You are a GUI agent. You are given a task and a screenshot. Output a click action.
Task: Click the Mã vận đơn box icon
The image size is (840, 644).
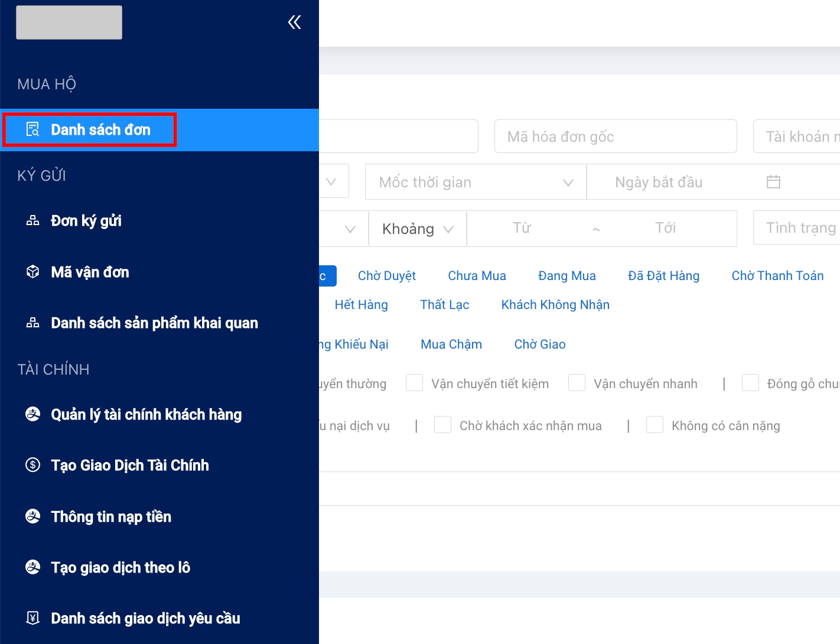pos(33,272)
